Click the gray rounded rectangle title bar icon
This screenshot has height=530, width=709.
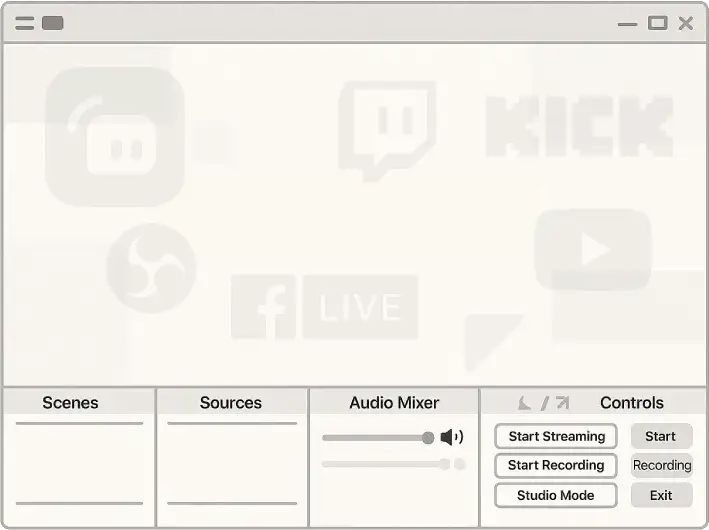[x=52, y=23]
